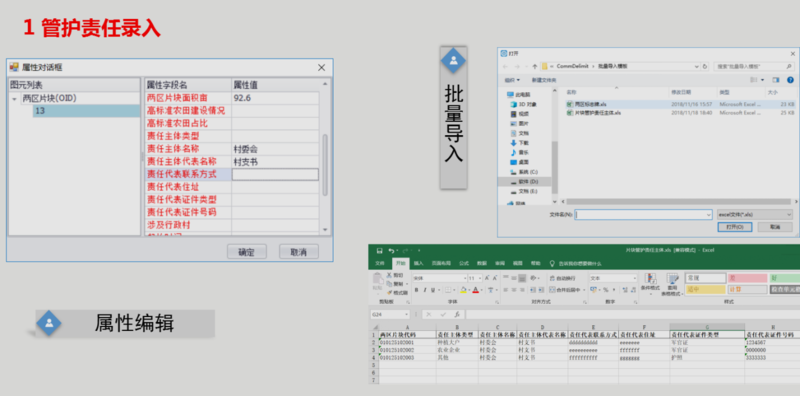Toggle Align Left in Excel alignment group
Viewport: 800px width, 396px height.
click(506, 290)
